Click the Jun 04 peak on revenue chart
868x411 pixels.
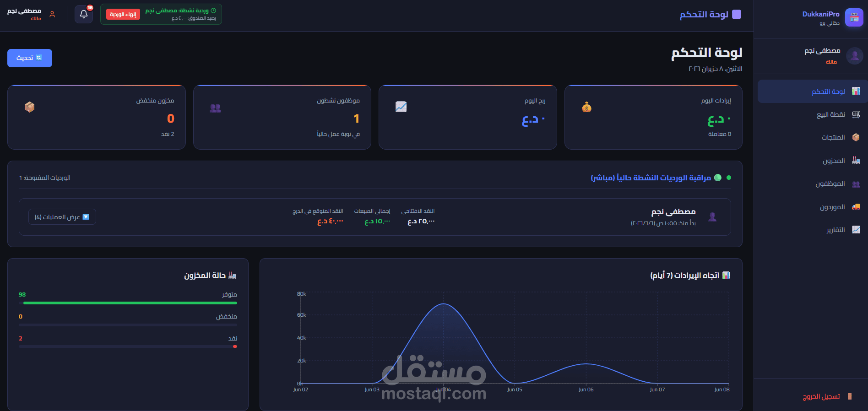click(x=443, y=304)
